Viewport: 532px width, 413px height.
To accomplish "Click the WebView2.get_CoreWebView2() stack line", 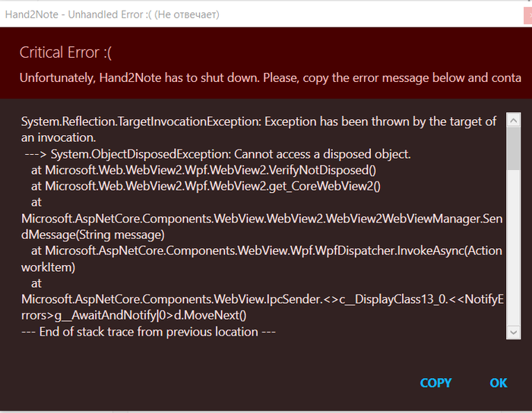I will pyautogui.click(x=206, y=186).
